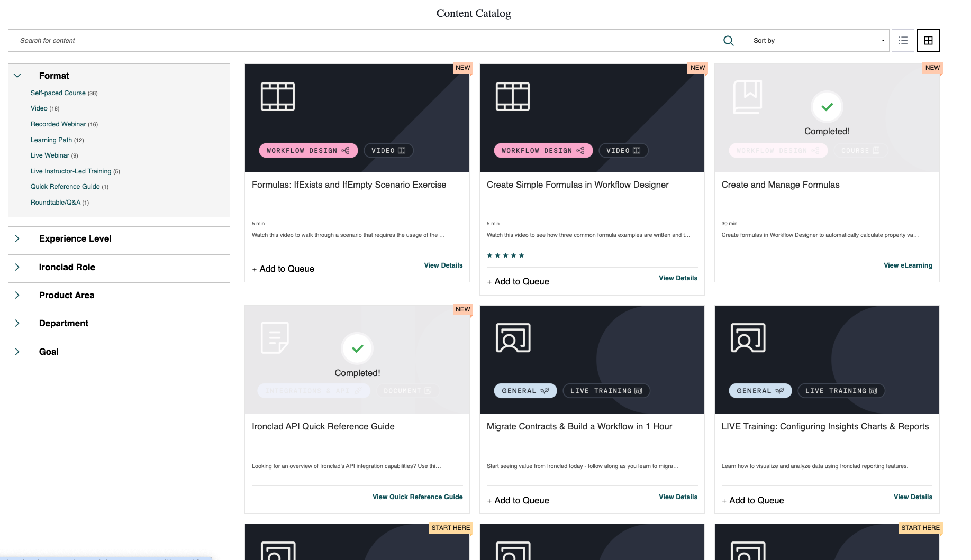Click General tag on Configuring Insights card
The height and width of the screenshot is (560, 971).
point(760,391)
